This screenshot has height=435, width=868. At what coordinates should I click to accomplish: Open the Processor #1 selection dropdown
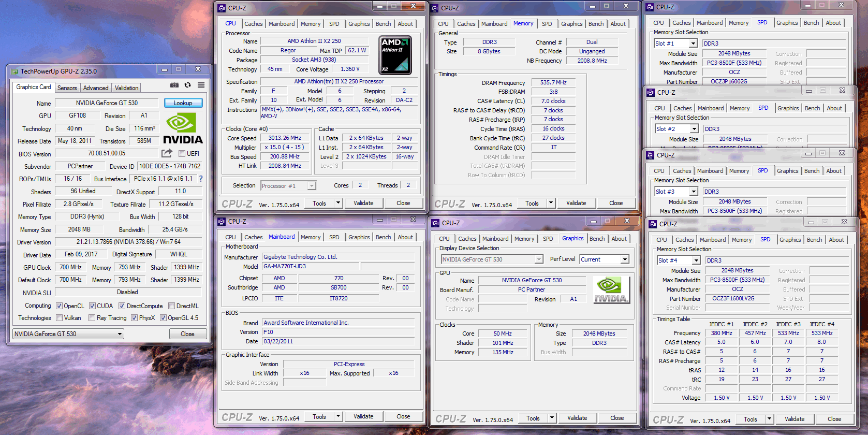[288, 186]
